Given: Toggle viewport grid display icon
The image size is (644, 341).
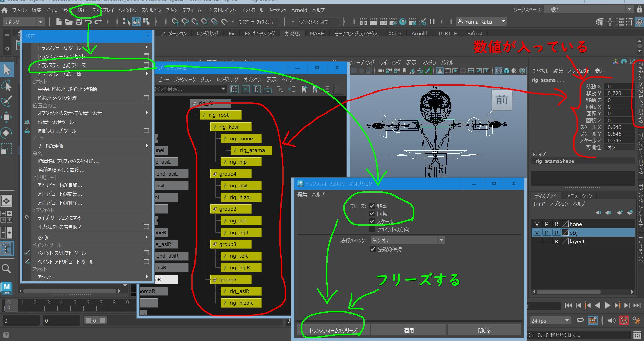Looking at the screenshot, I should pyautogui.click(x=440, y=71).
